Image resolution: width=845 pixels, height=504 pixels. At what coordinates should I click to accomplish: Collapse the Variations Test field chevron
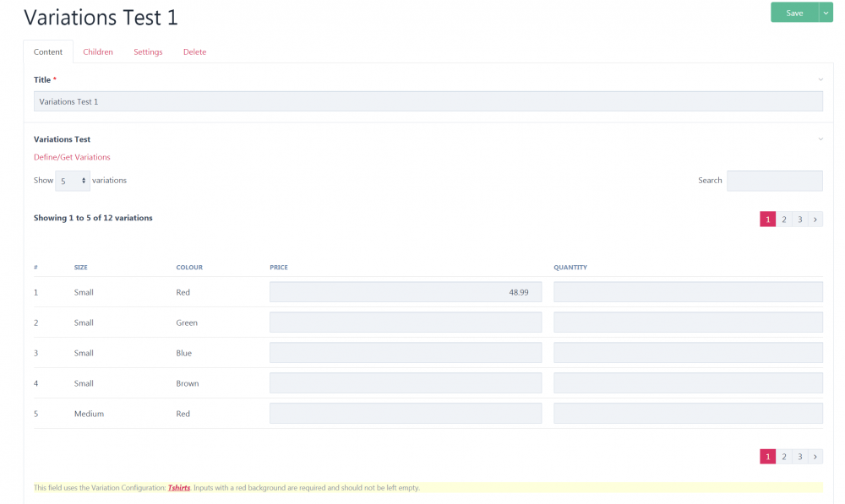(820, 139)
